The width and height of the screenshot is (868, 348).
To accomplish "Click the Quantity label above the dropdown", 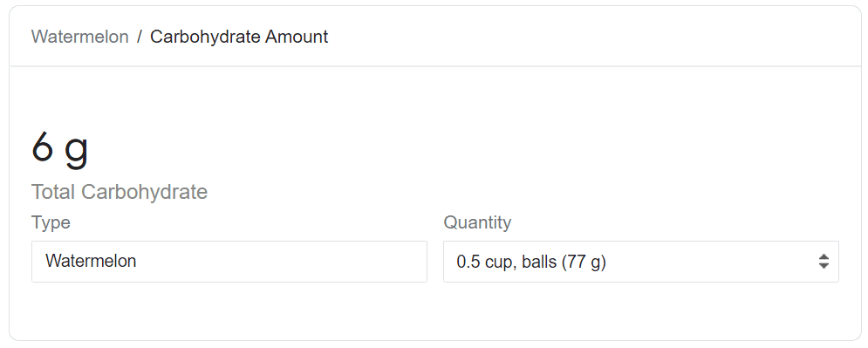I will [477, 222].
